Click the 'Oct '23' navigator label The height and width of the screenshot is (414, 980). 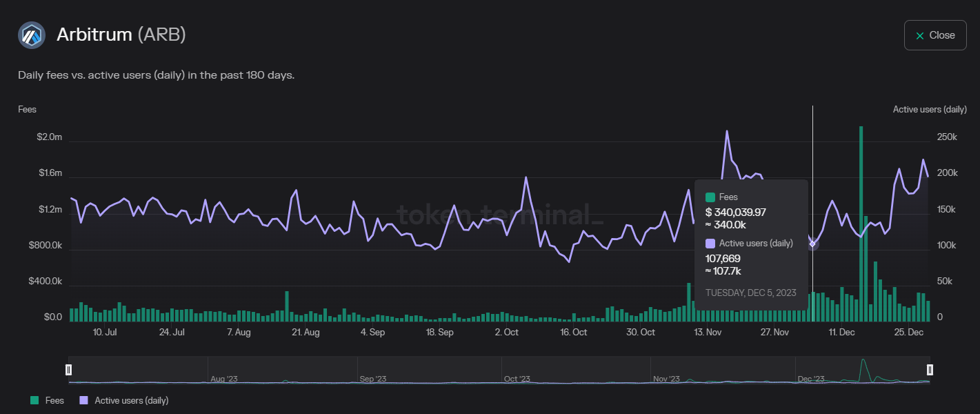click(517, 379)
